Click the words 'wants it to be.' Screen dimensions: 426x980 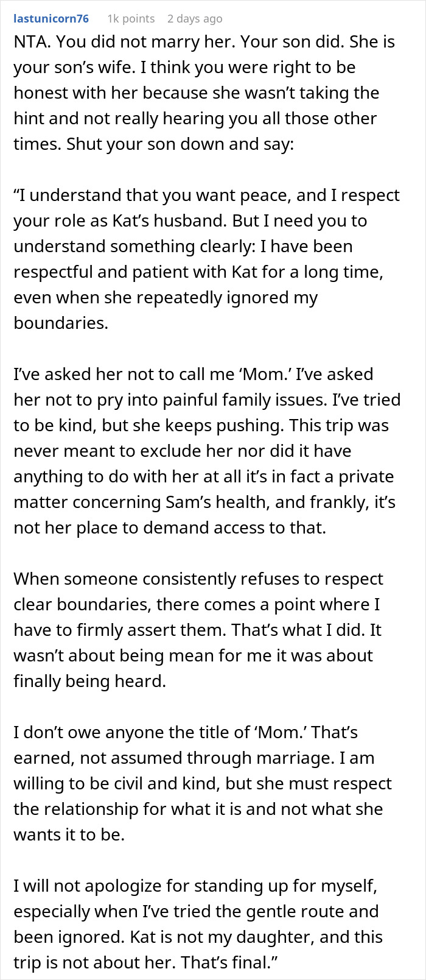point(69,835)
